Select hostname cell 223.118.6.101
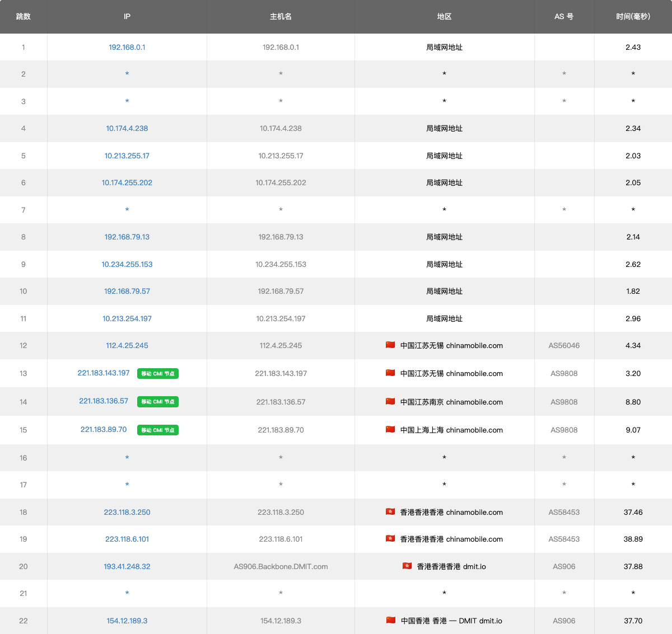The width and height of the screenshot is (672, 634). (281, 539)
